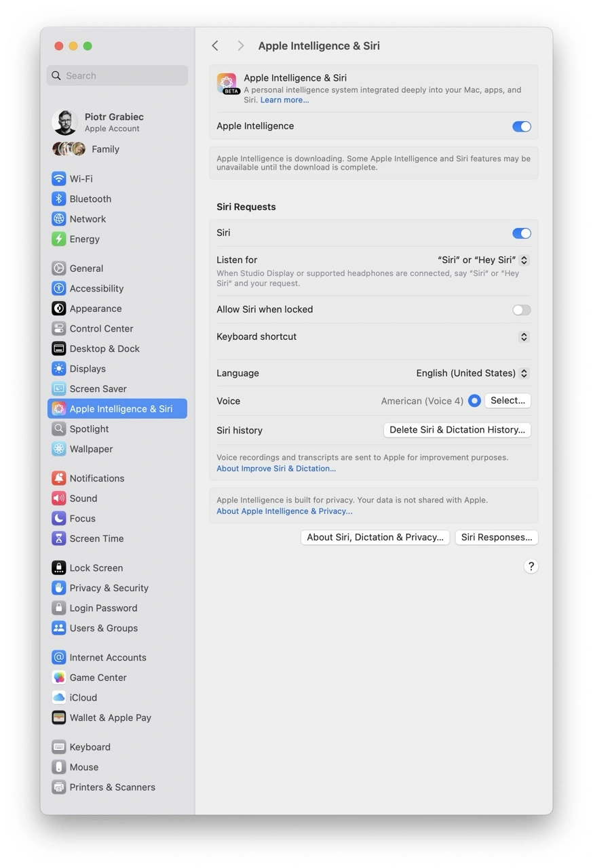Open Sound speaker icon

(x=59, y=498)
